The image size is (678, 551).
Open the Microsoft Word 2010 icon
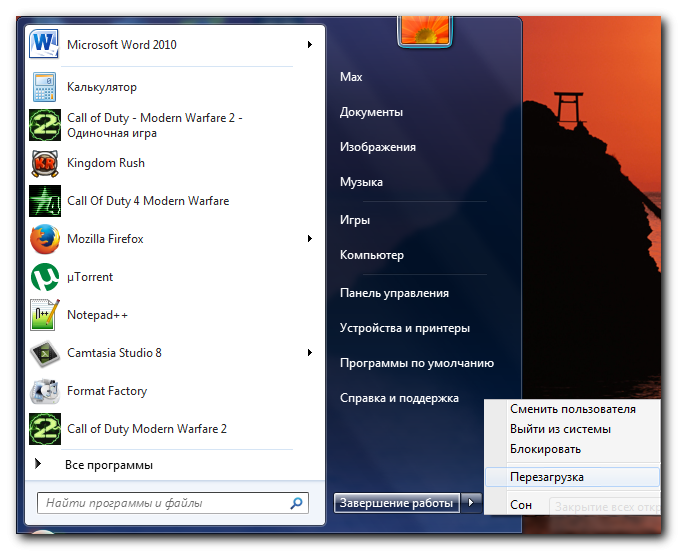point(44,44)
